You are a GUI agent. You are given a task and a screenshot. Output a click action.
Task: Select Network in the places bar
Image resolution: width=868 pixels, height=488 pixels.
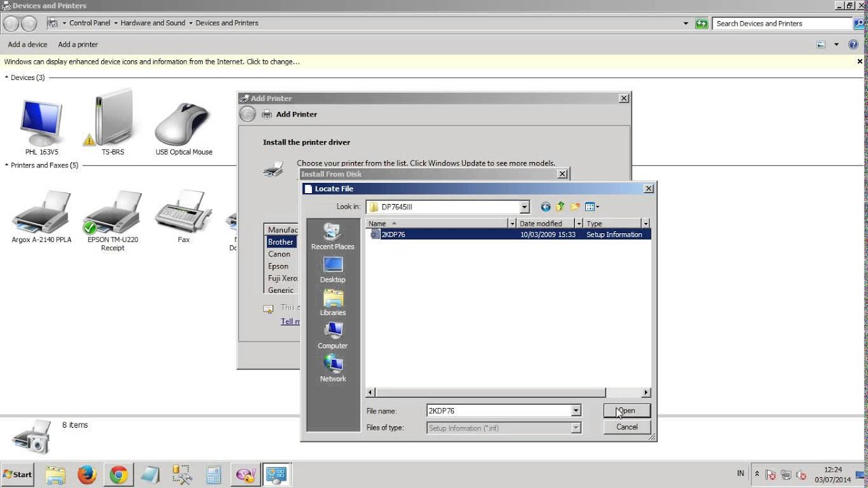pyautogui.click(x=332, y=369)
